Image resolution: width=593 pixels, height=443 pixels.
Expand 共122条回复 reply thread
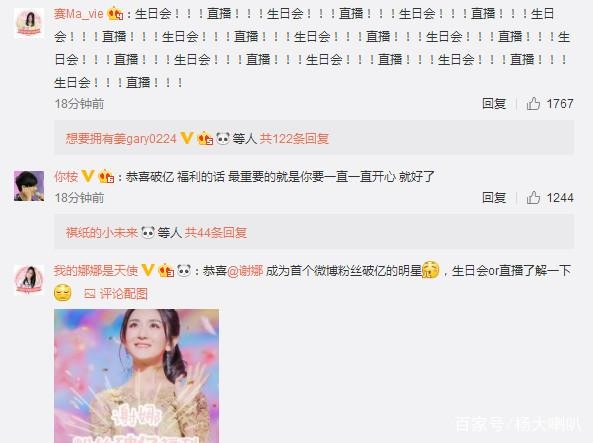click(x=294, y=138)
